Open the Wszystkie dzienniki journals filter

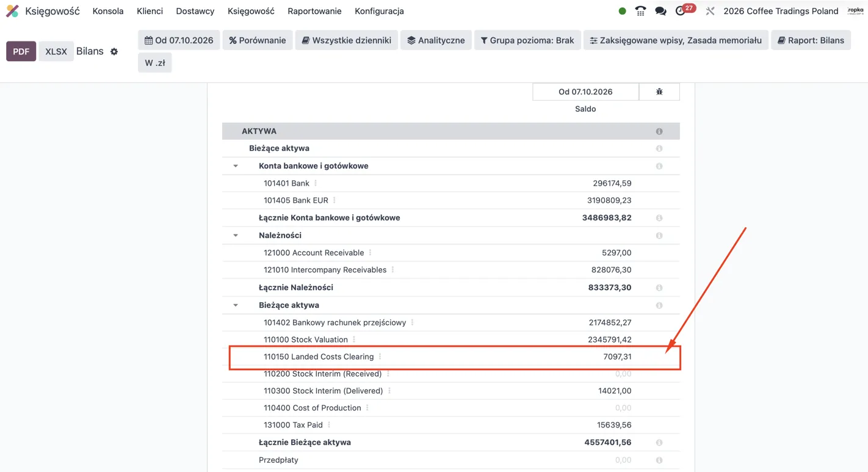tap(347, 40)
